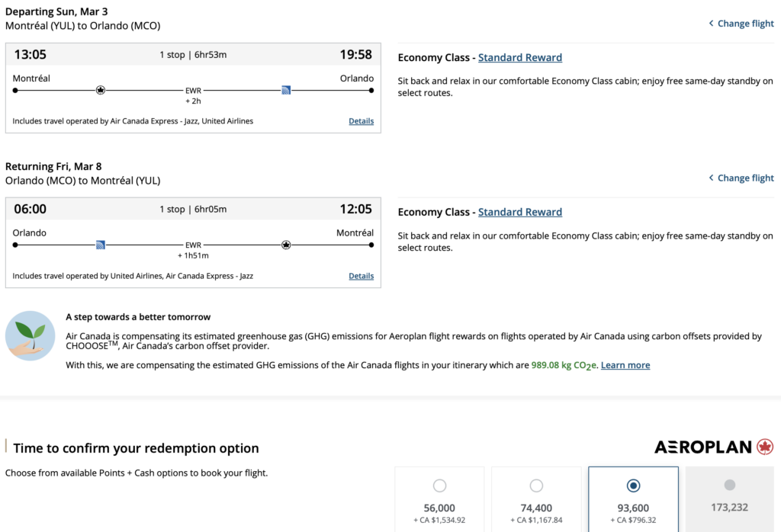Open Details for the returning flight
Image resolution: width=781 pixels, height=532 pixels.
click(x=362, y=276)
